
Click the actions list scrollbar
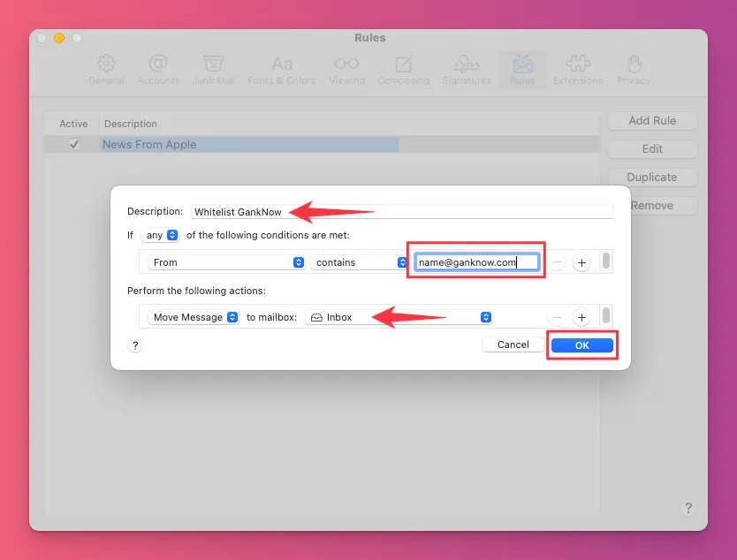point(606,315)
